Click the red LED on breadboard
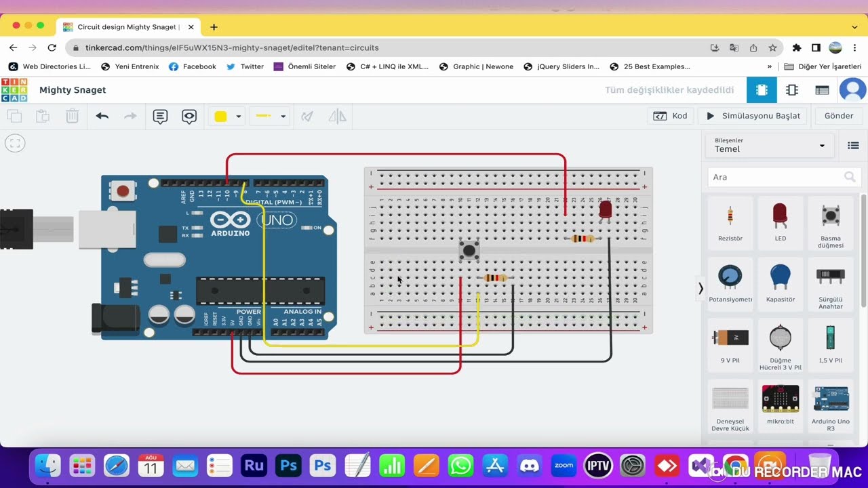The height and width of the screenshot is (488, 868). [x=605, y=209]
